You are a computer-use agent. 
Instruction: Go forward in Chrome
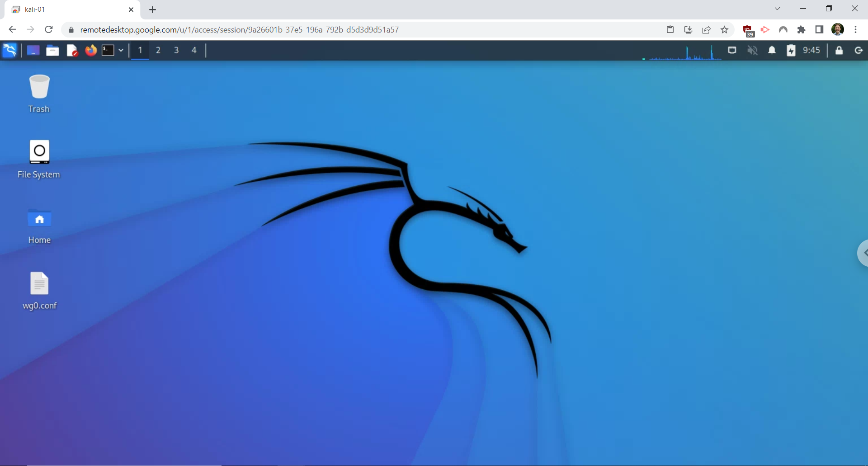pos(30,29)
